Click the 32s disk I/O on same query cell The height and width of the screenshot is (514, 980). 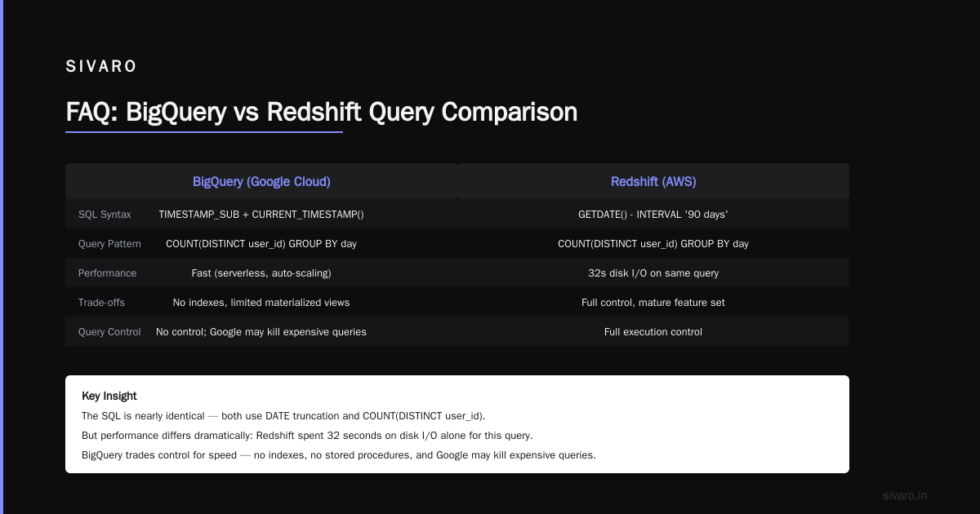pyautogui.click(x=653, y=273)
